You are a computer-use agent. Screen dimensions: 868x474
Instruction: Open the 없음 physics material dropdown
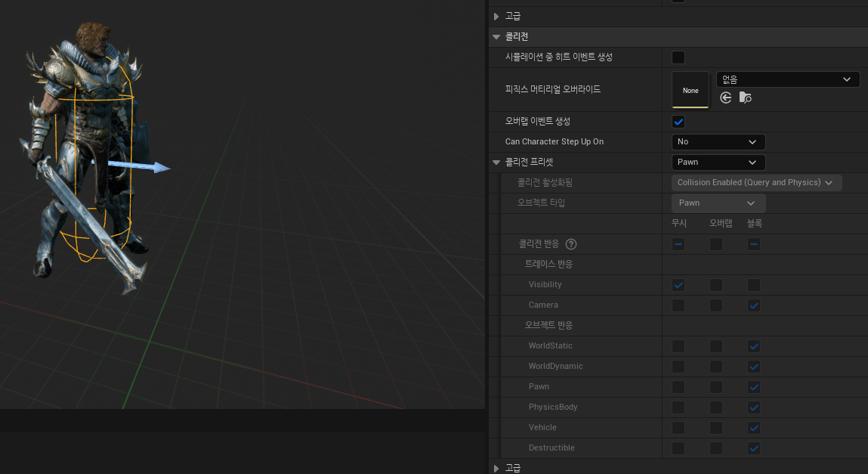(788, 79)
